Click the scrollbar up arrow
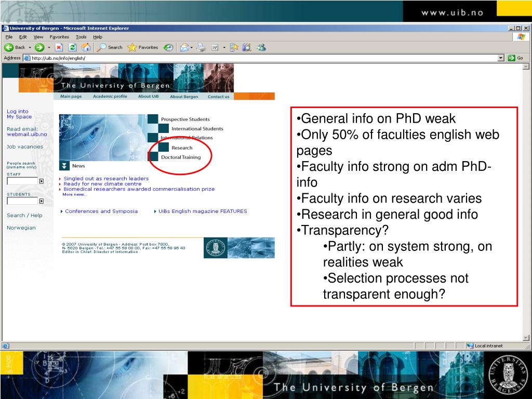Viewport: 532px width, 399px height. 526,66
